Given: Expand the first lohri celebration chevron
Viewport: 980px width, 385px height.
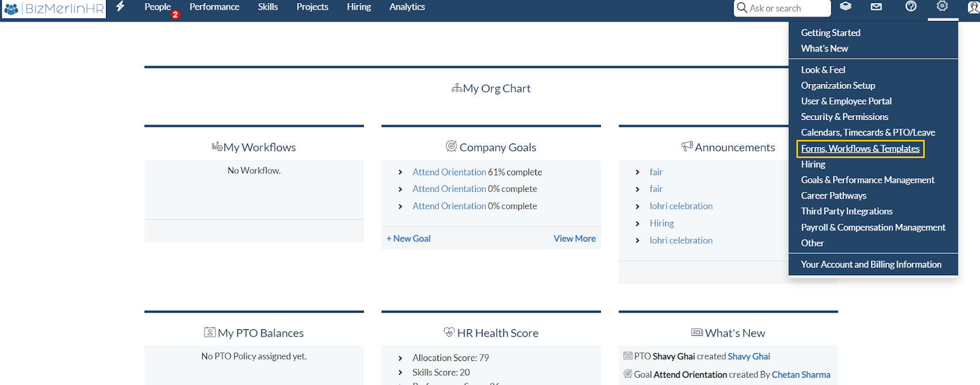Looking at the screenshot, I should (638, 207).
